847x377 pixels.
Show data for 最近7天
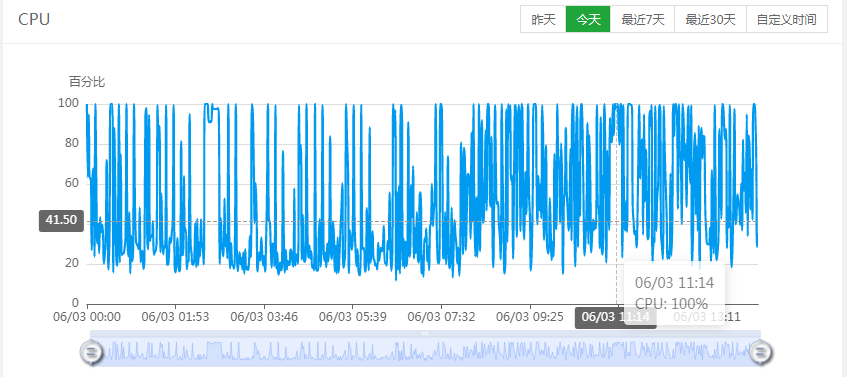coord(642,19)
